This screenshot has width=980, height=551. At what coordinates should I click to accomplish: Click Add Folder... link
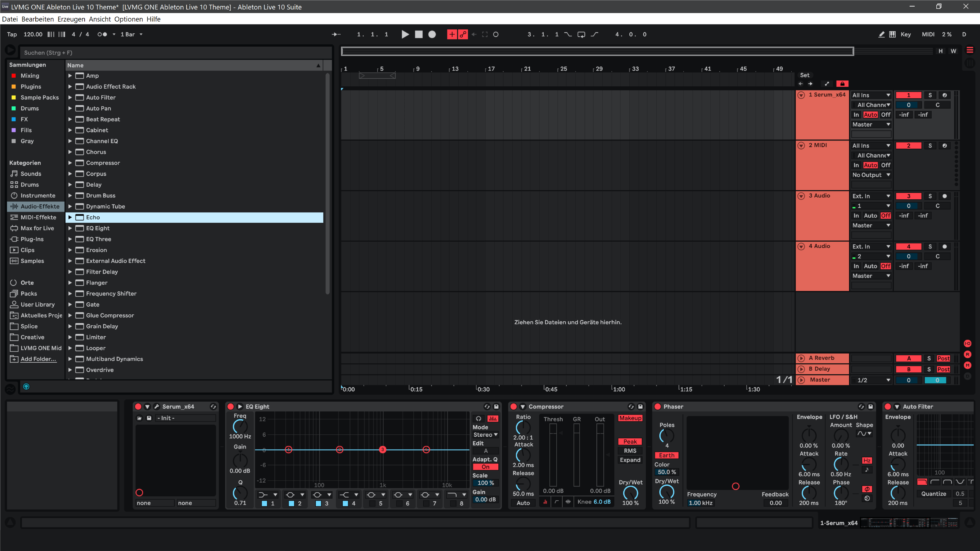pos(38,359)
